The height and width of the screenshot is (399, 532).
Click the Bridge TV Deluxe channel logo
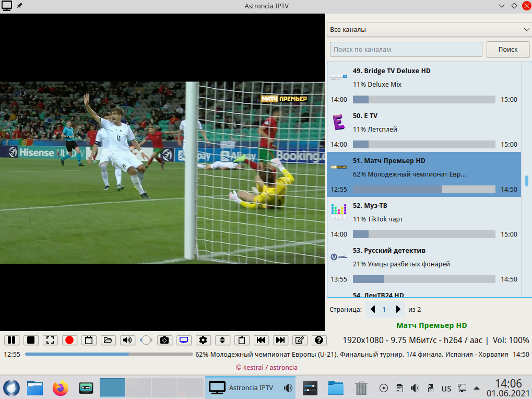pos(339,77)
